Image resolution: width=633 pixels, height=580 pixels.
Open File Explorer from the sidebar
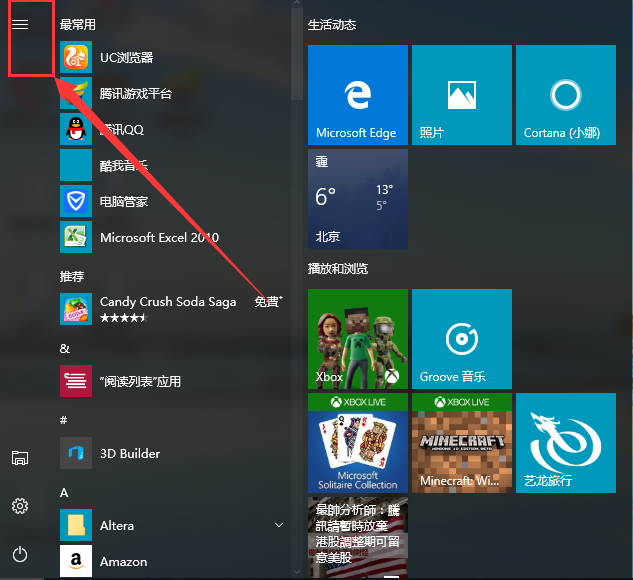pos(20,458)
